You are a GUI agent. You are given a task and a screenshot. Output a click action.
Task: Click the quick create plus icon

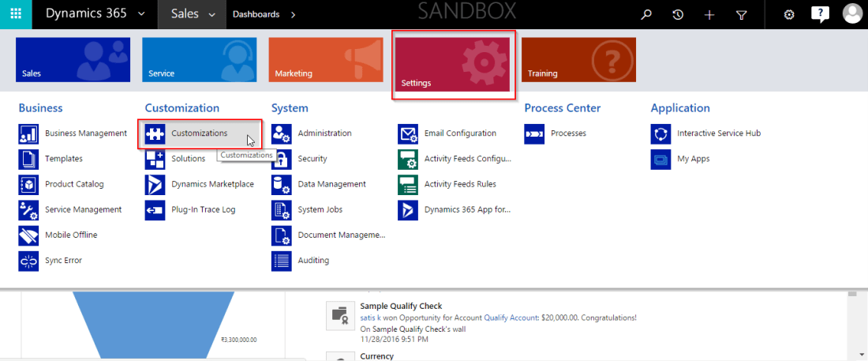[709, 14]
